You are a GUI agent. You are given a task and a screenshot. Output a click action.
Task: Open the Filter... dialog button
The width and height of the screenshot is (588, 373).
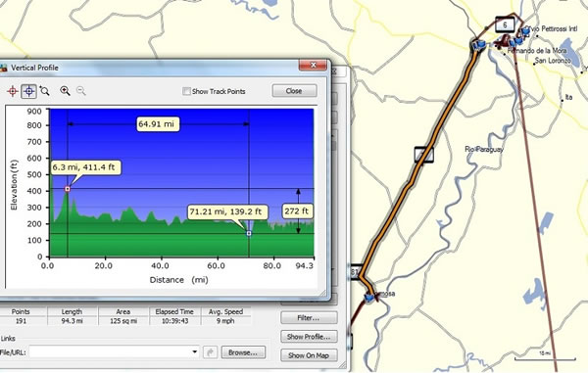click(309, 317)
